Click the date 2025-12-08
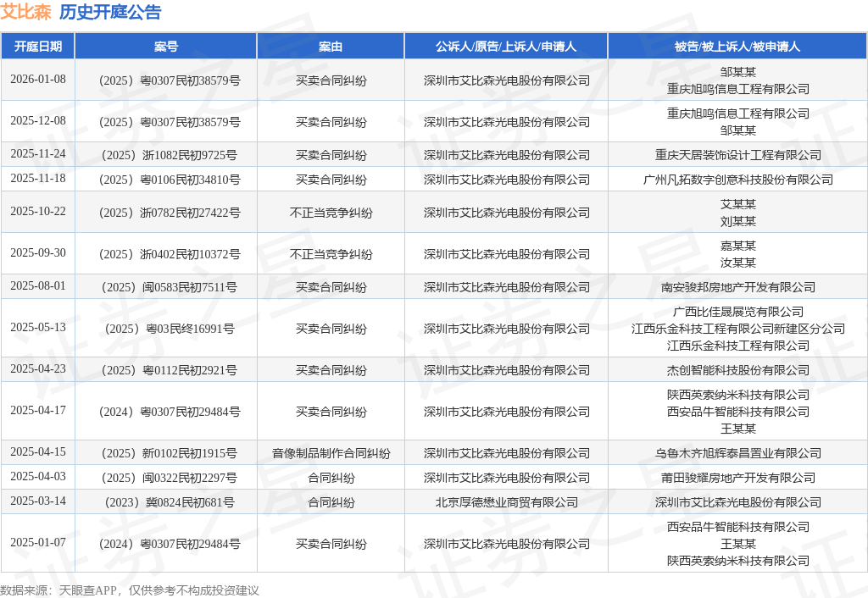This screenshot has width=868, height=598. (x=37, y=120)
